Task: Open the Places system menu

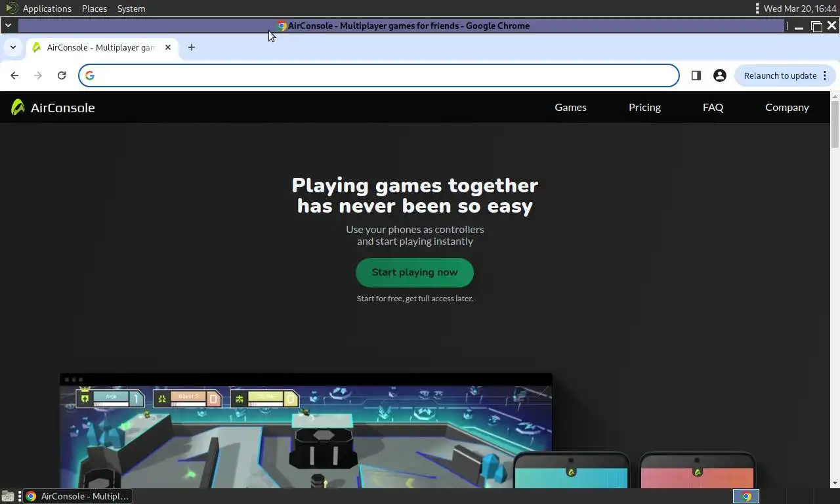Action: tap(94, 9)
